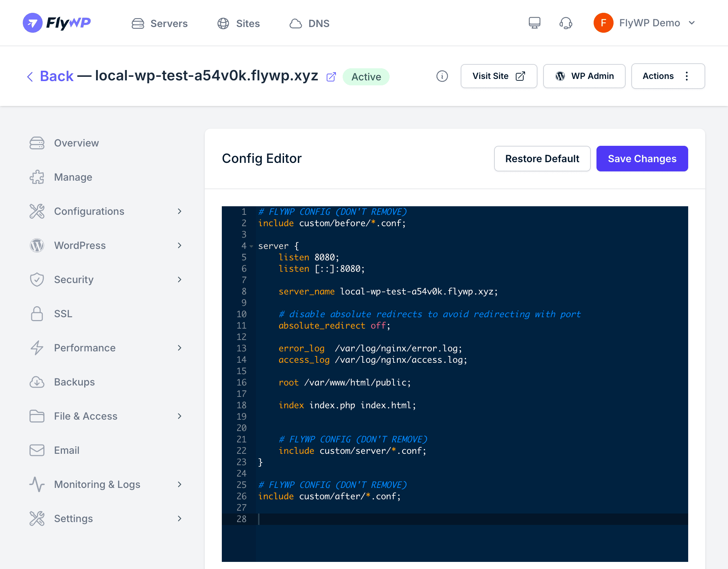
Task: Expand the Configurations submenu chevron
Action: click(180, 211)
